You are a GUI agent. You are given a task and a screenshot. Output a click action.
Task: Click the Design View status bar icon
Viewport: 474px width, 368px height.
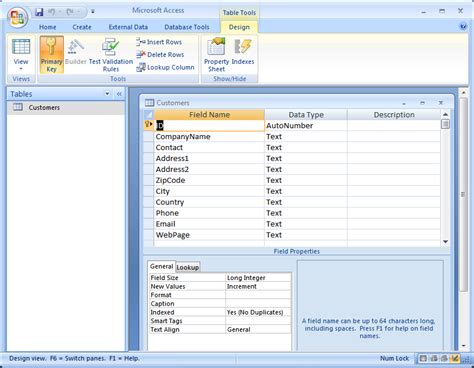pyautogui.click(x=455, y=359)
